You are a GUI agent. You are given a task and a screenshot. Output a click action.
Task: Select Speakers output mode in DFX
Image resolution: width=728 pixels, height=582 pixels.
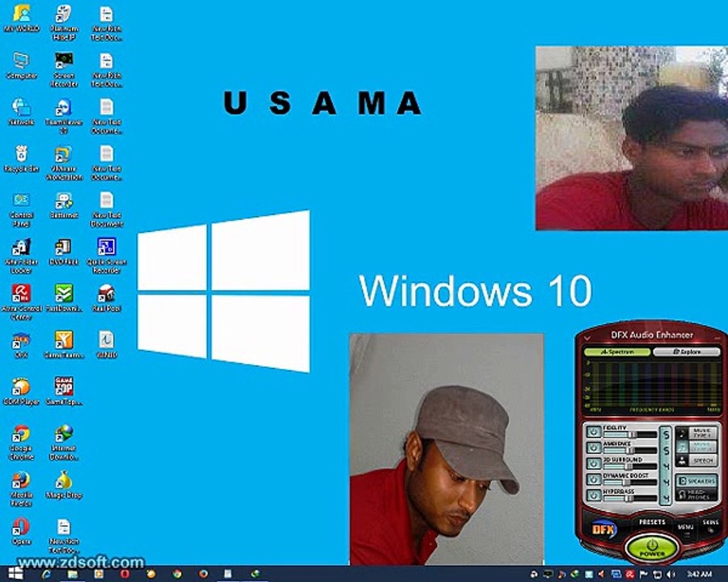(x=696, y=481)
